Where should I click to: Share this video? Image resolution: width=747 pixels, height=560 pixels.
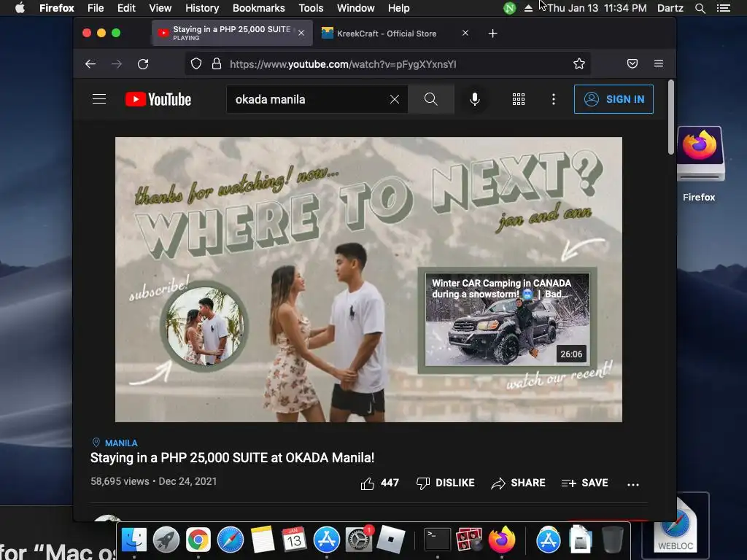pos(519,483)
